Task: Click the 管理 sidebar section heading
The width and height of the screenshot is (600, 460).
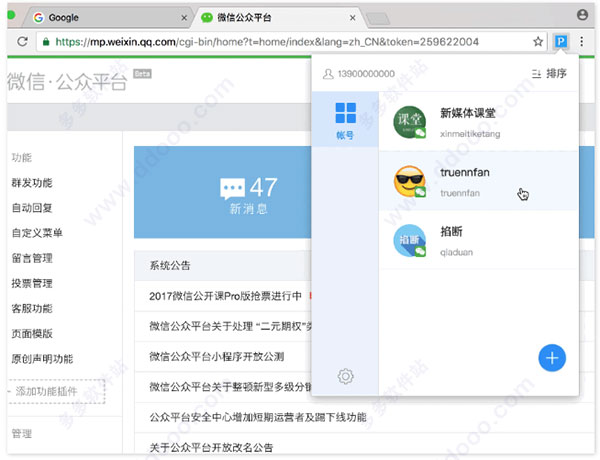Action: tap(22, 434)
